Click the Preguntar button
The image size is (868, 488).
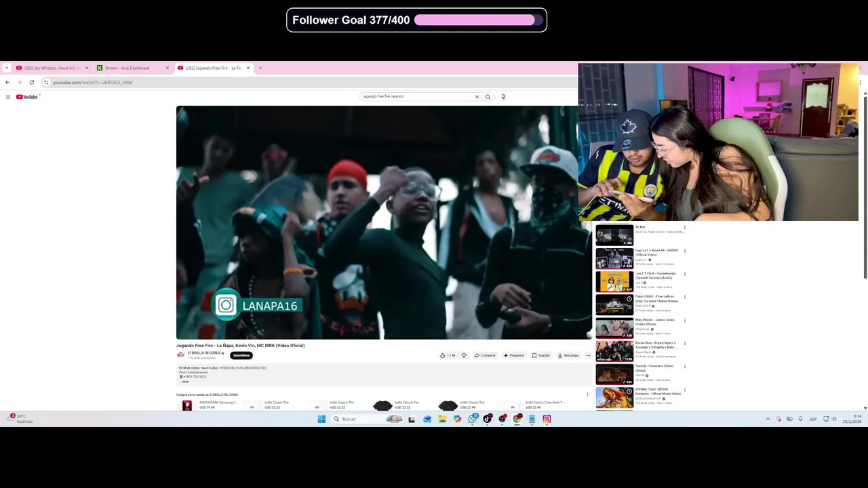pos(514,355)
